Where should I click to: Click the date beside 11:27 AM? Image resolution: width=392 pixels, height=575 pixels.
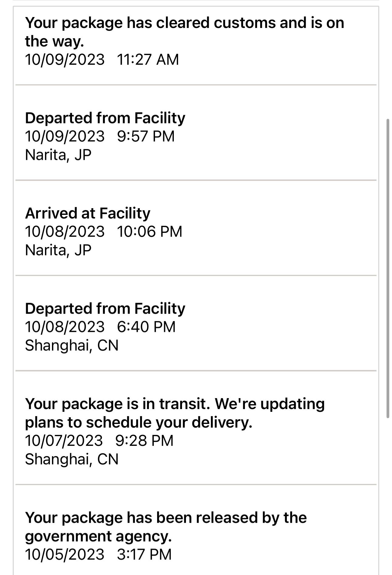tap(65, 59)
